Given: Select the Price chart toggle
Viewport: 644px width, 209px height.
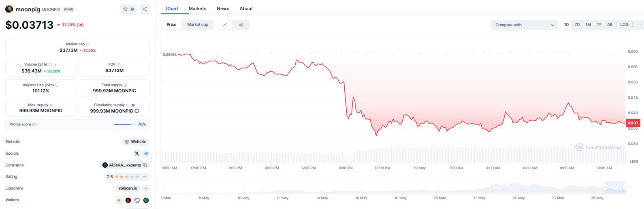Looking at the screenshot, I should [x=171, y=25].
